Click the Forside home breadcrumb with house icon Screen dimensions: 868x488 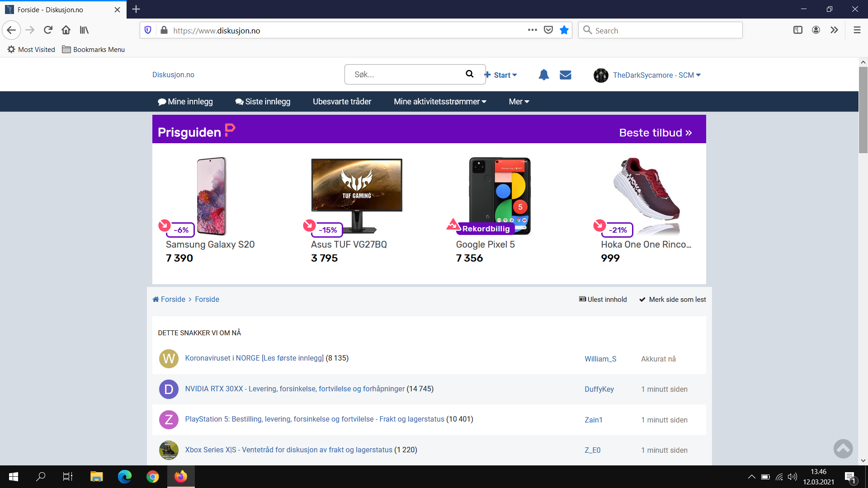click(x=169, y=299)
